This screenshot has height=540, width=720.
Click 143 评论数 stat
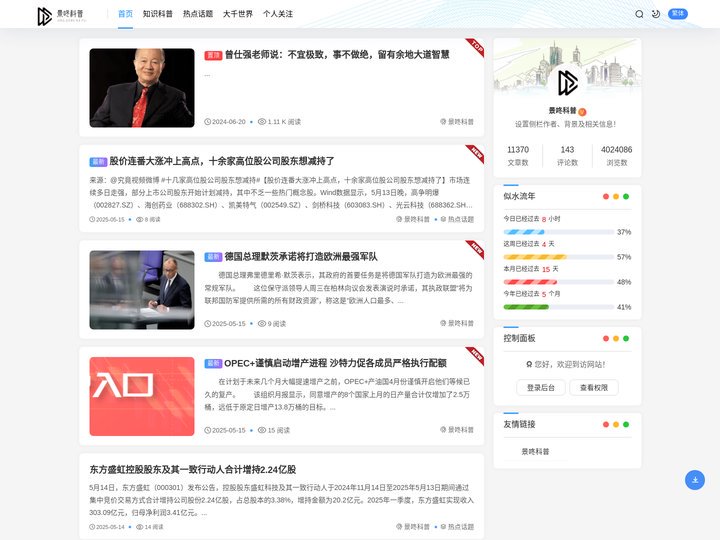(x=568, y=156)
